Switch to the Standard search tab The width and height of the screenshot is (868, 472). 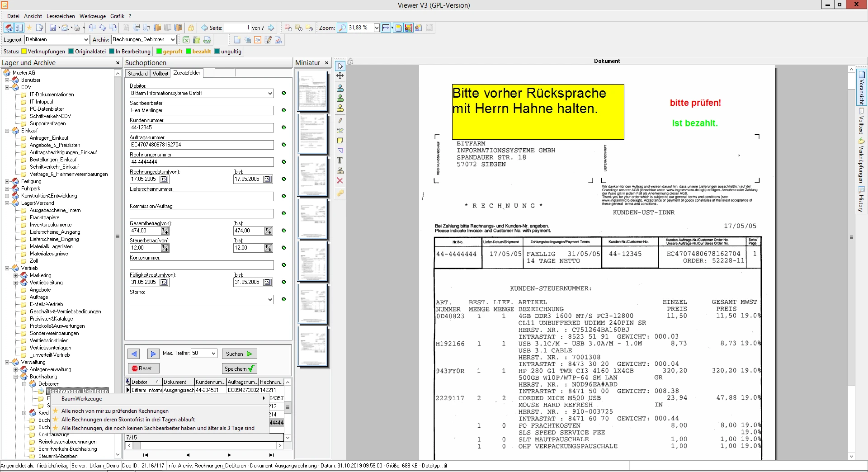point(137,74)
